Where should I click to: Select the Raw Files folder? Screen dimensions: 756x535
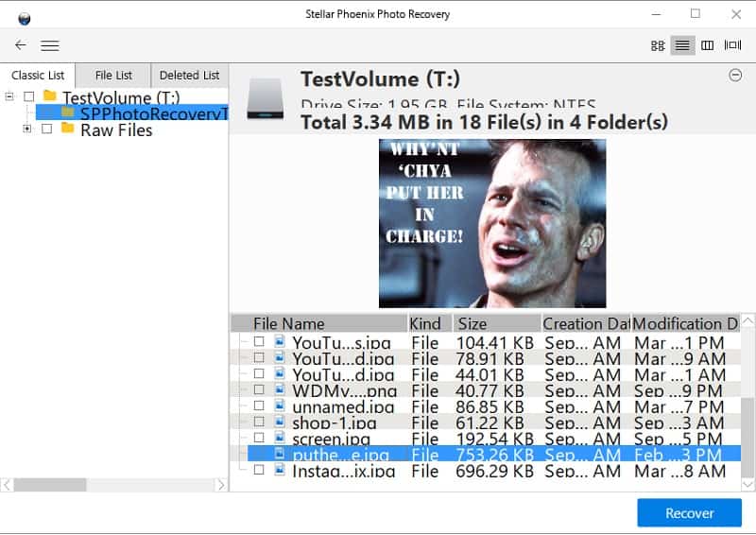(x=116, y=129)
